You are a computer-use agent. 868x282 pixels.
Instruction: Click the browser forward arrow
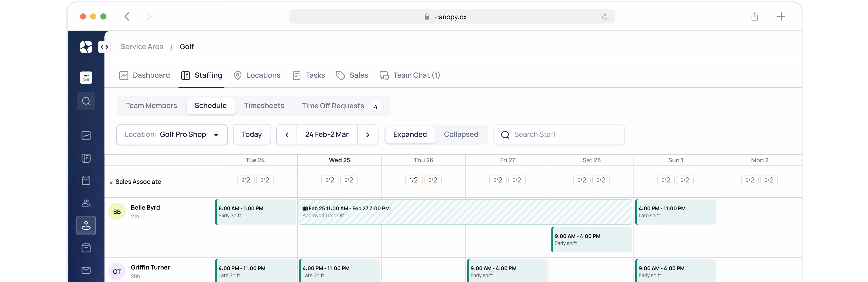click(x=149, y=17)
